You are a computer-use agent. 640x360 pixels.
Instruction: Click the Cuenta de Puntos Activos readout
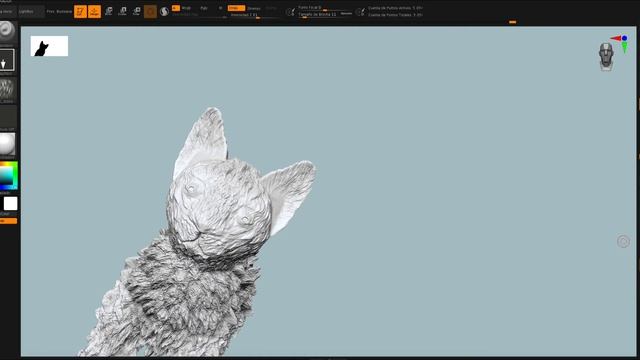click(x=395, y=8)
